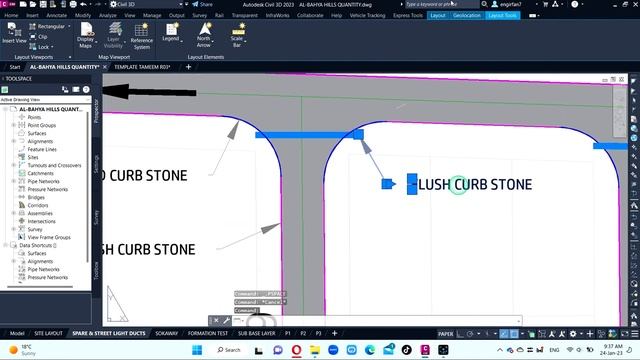Open File Explorer from the taskbar
The image size is (640, 360).
point(315,350)
